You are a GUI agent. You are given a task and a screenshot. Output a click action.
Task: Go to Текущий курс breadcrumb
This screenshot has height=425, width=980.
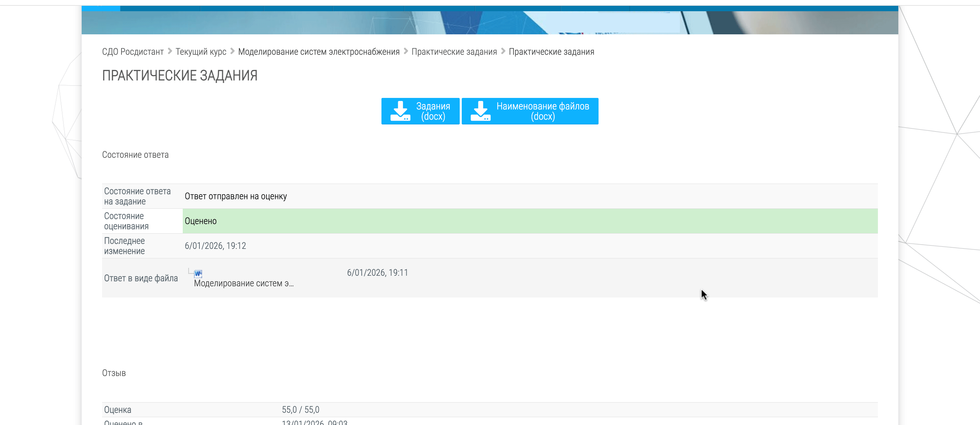pos(200,52)
